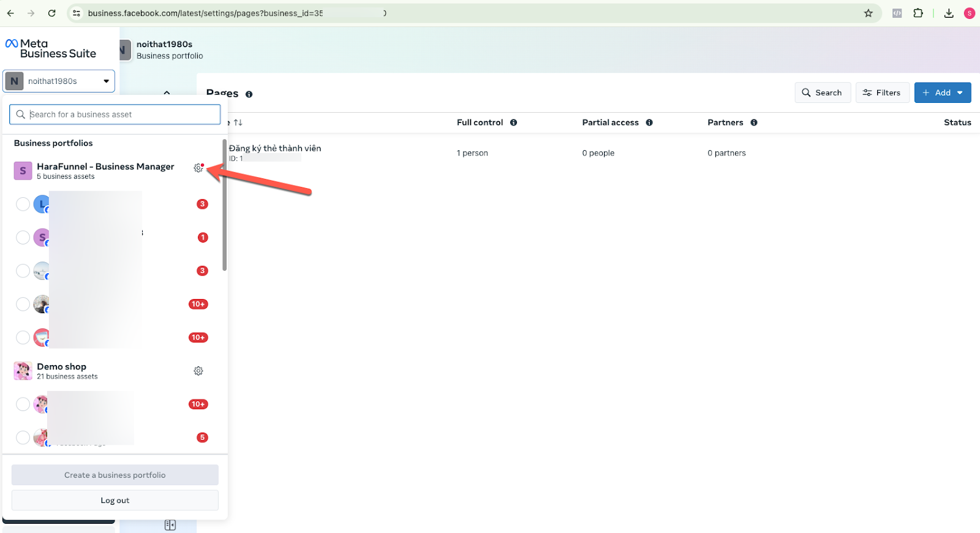Viewport: 980px width, 533px height.
Task: Select the fourth HaraFunnel asset radio button
Action: 23,304
